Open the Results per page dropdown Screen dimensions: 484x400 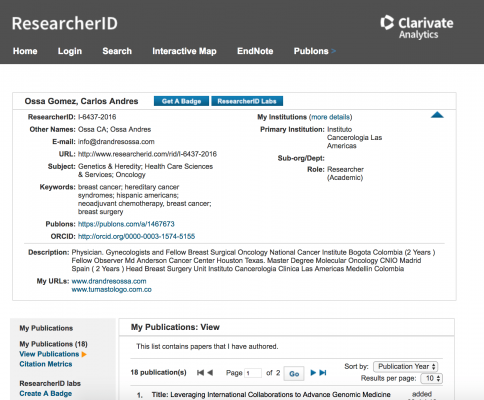coord(432,378)
